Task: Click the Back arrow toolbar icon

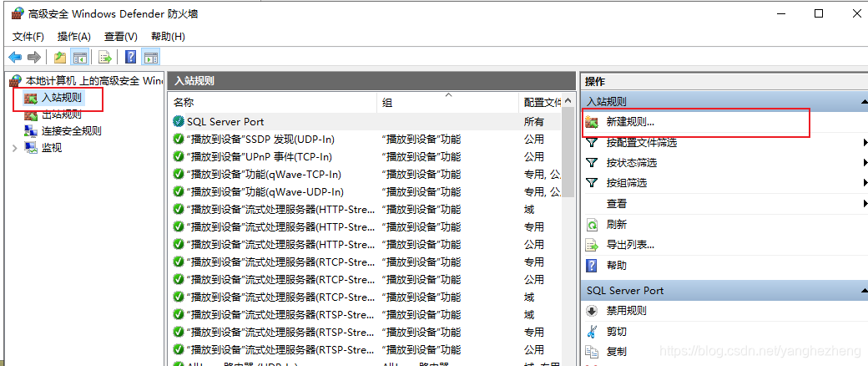Action: point(15,57)
